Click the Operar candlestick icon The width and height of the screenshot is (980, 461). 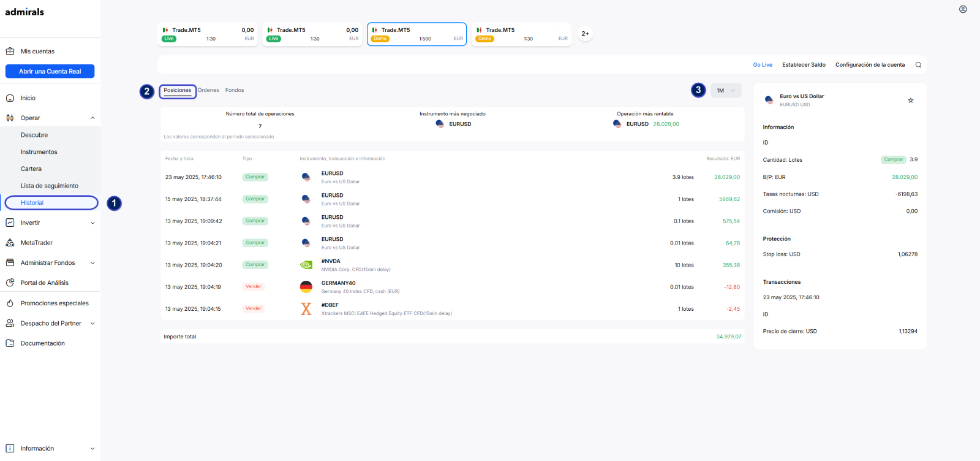click(x=10, y=118)
